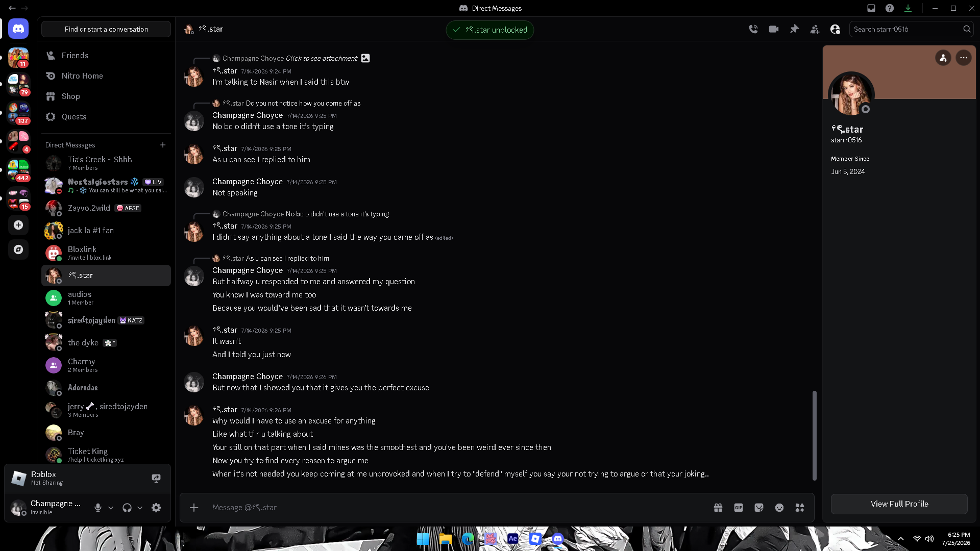Send a gift from message bar

pyautogui.click(x=718, y=508)
